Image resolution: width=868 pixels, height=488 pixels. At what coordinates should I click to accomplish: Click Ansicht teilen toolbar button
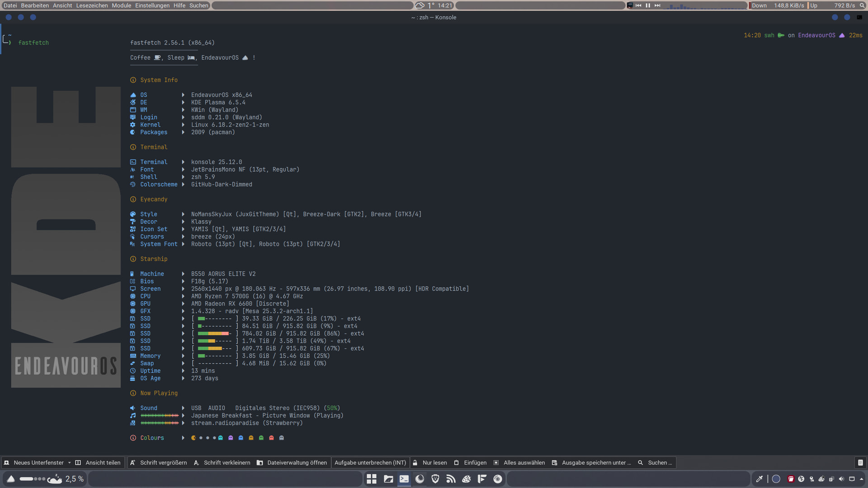coord(98,463)
